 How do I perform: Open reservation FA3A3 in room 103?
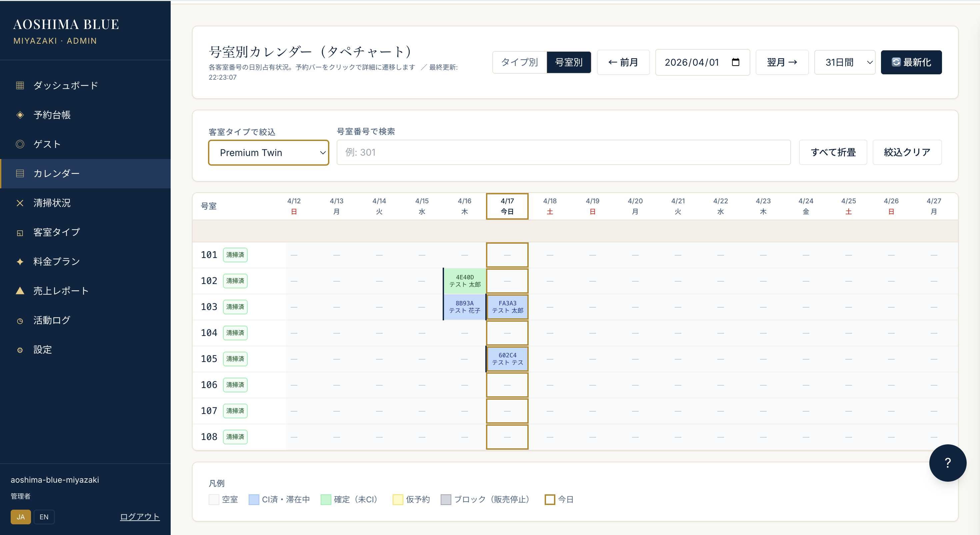click(x=507, y=307)
